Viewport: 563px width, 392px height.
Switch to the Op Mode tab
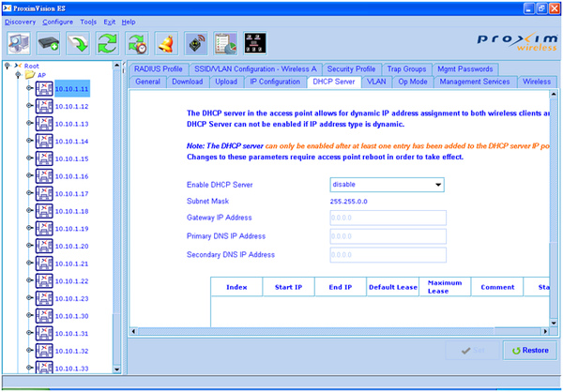413,82
